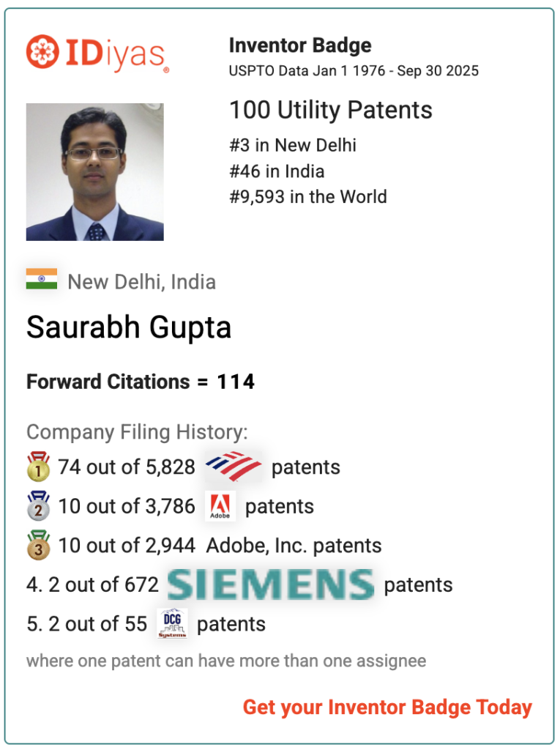Click the gold first-place medal icon

[x=38, y=467]
